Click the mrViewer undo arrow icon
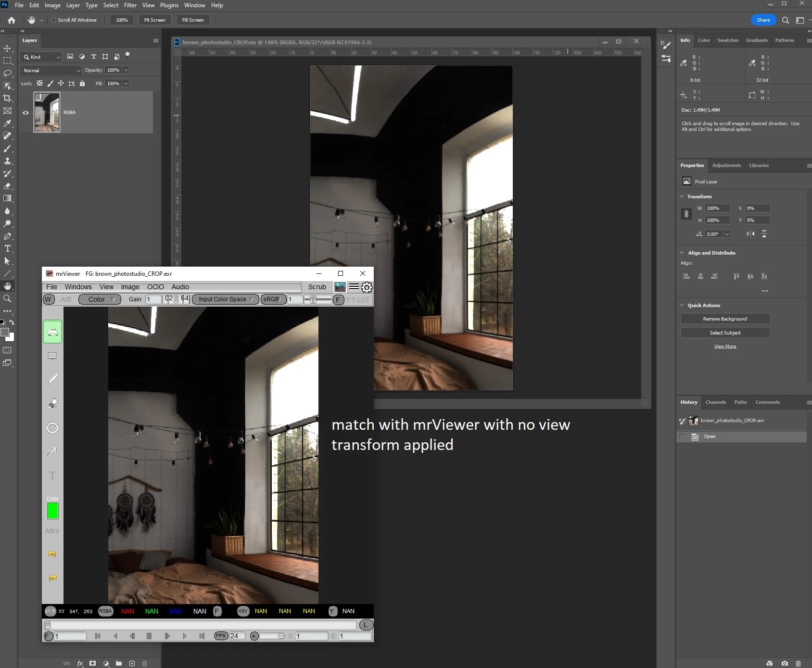The image size is (812, 668). pyautogui.click(x=52, y=554)
